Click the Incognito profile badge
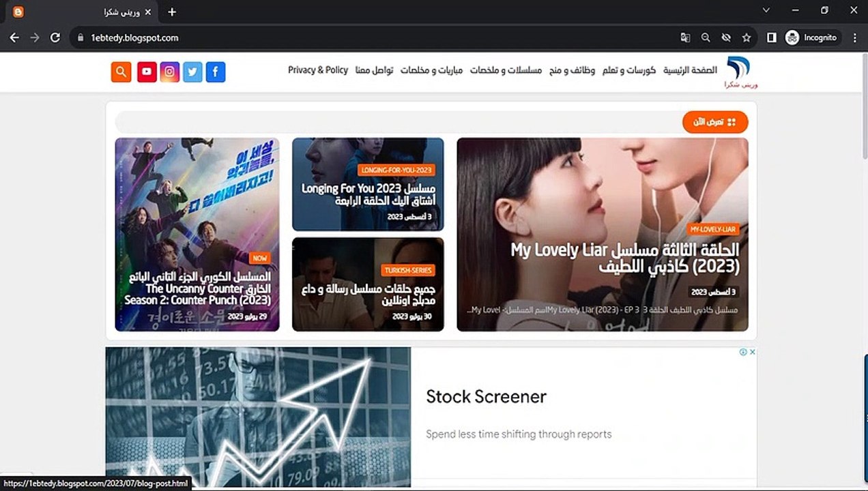868x491 pixels. [x=812, y=38]
